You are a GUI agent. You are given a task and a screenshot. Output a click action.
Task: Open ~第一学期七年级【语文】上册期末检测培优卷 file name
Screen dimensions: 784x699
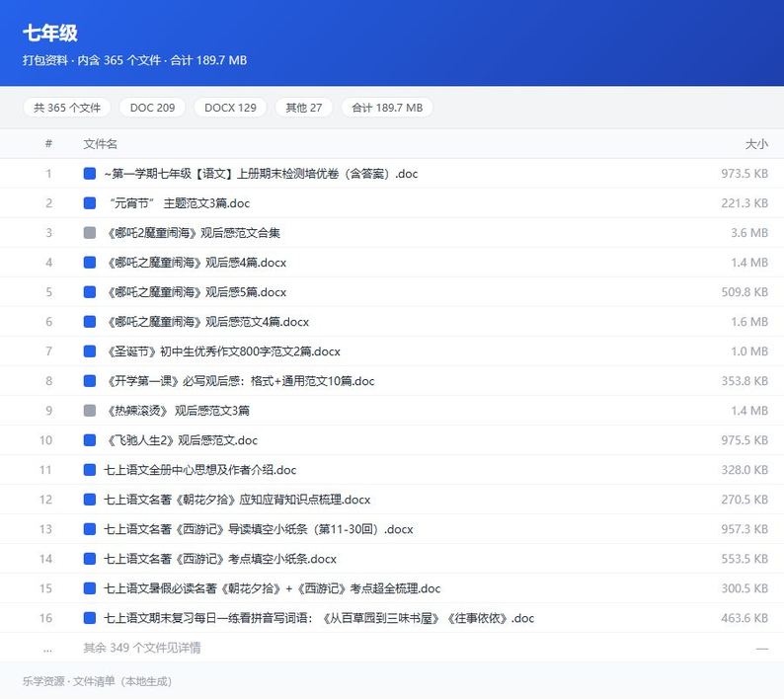click(x=261, y=174)
